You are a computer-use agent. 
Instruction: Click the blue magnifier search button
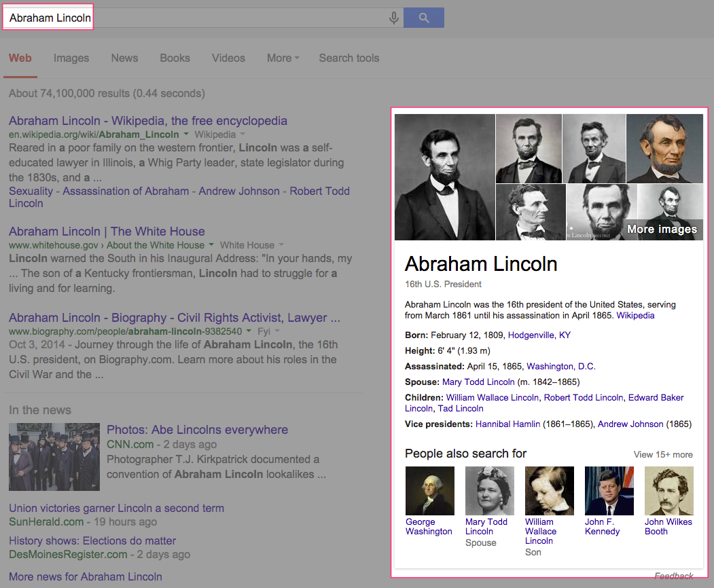[x=424, y=18]
